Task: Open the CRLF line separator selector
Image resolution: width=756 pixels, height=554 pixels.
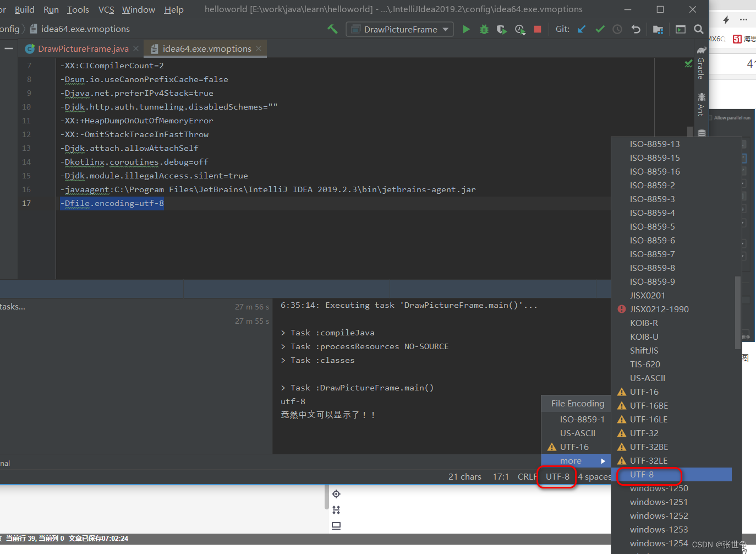Action: (x=526, y=476)
